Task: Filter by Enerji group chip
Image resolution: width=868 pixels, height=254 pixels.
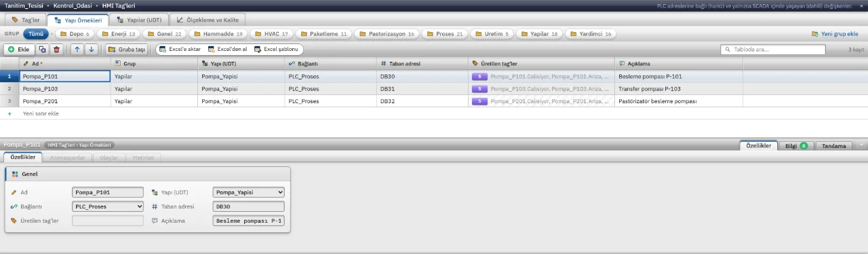Action: click(118, 33)
